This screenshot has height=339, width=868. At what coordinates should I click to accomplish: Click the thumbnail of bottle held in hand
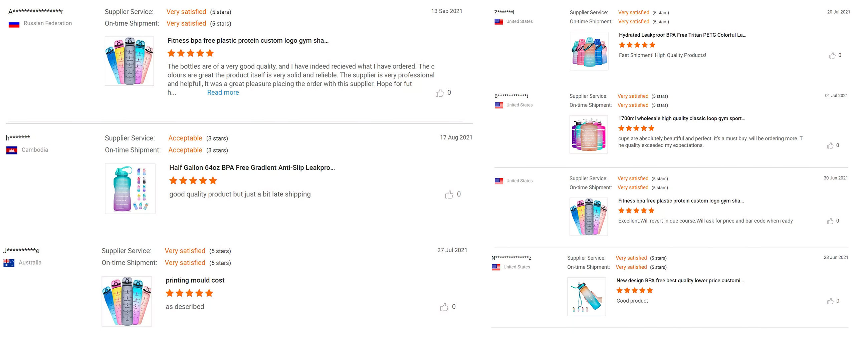(x=586, y=297)
